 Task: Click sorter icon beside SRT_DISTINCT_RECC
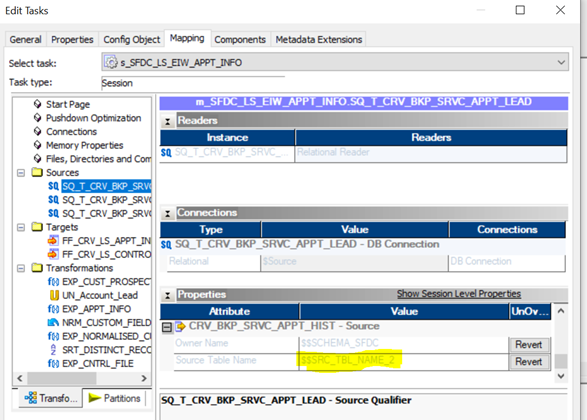(53, 350)
